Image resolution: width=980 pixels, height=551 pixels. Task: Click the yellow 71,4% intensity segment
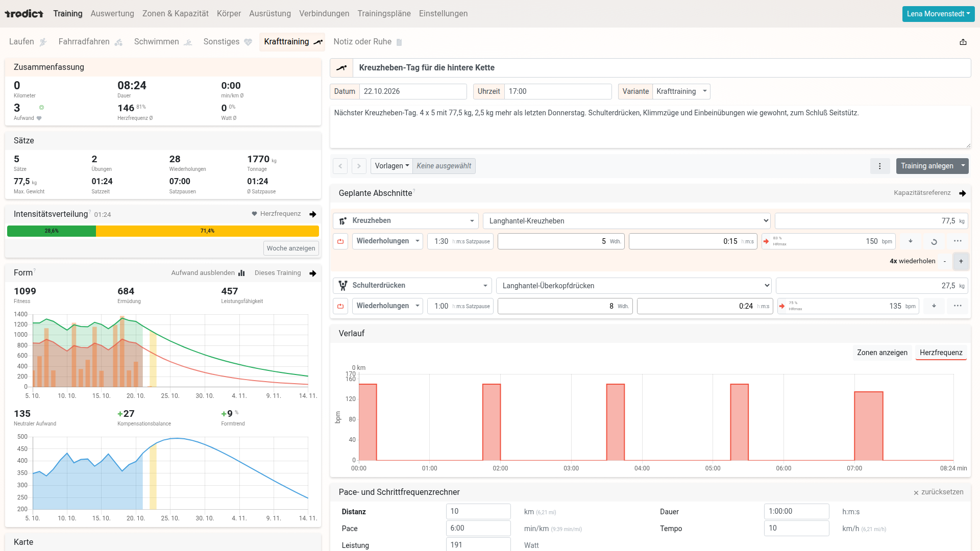[207, 231]
